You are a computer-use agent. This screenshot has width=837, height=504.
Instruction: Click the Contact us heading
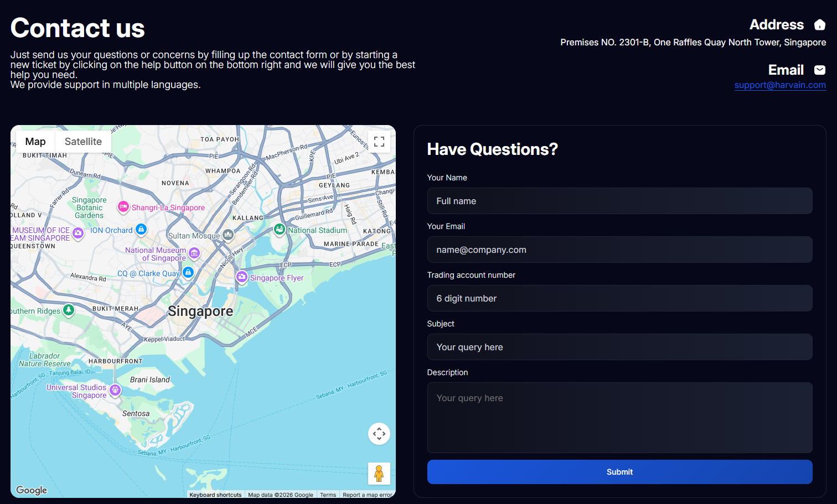77,28
